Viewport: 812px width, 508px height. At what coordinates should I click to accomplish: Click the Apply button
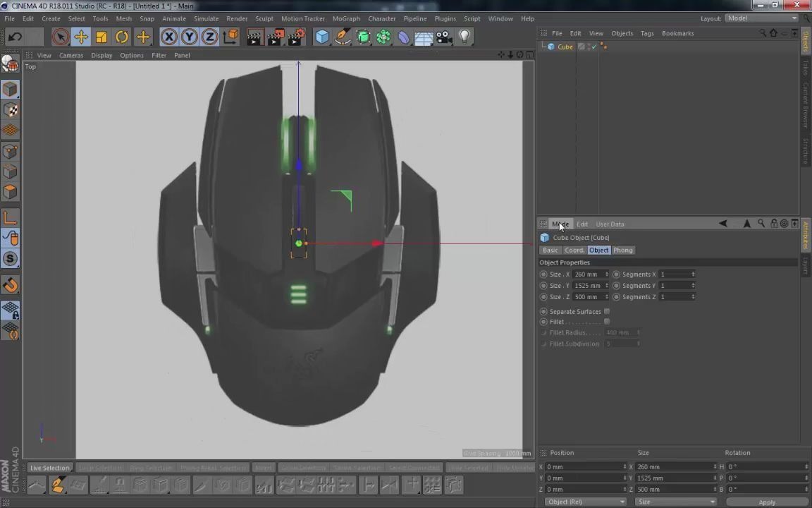point(767,502)
